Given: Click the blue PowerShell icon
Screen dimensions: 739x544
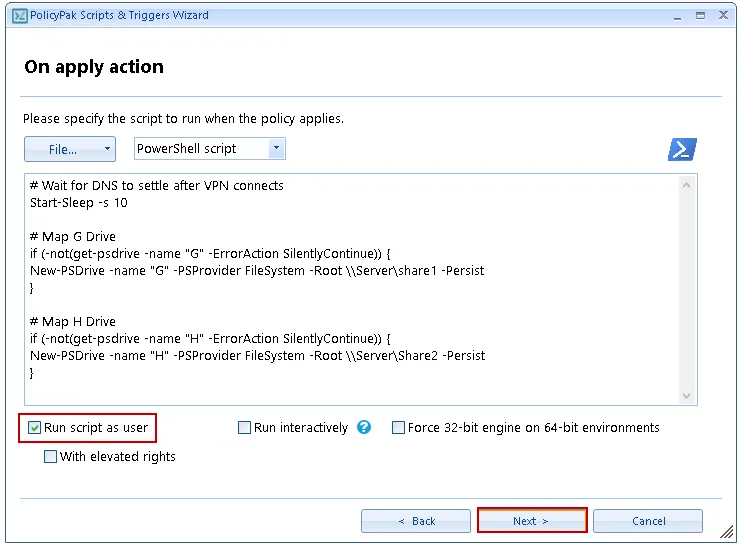Looking at the screenshot, I should coord(682,149).
